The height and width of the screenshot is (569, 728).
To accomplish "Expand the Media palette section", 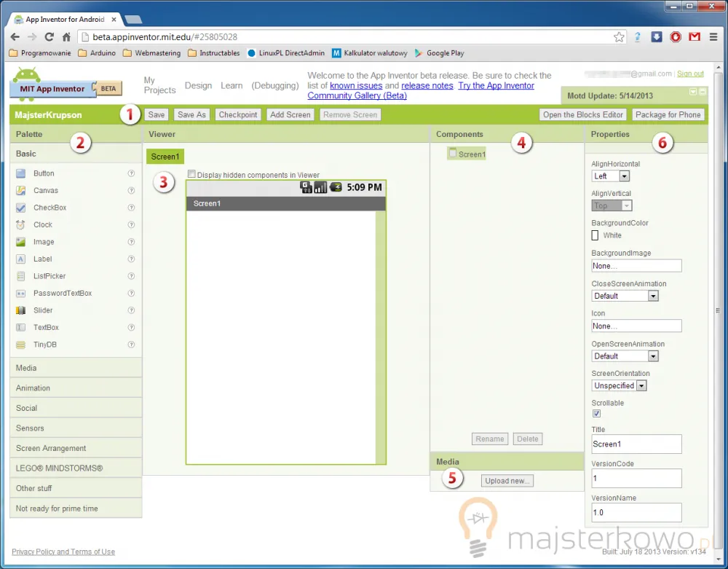I will coord(76,368).
